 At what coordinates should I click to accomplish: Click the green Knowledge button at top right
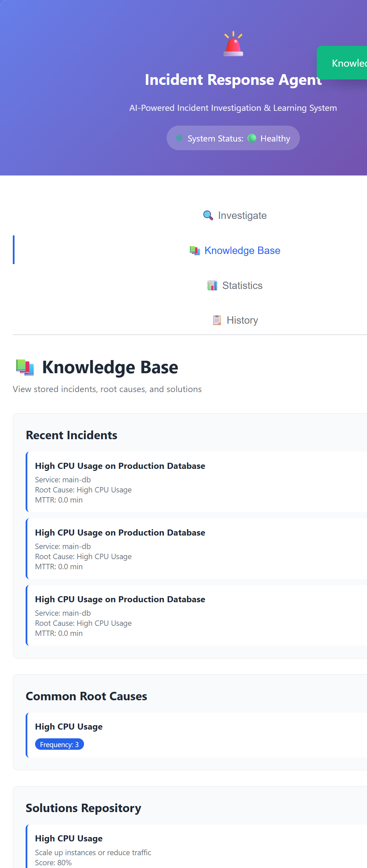click(x=342, y=63)
